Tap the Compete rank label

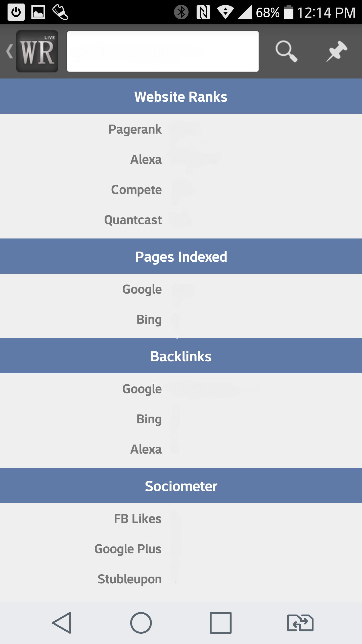(136, 190)
